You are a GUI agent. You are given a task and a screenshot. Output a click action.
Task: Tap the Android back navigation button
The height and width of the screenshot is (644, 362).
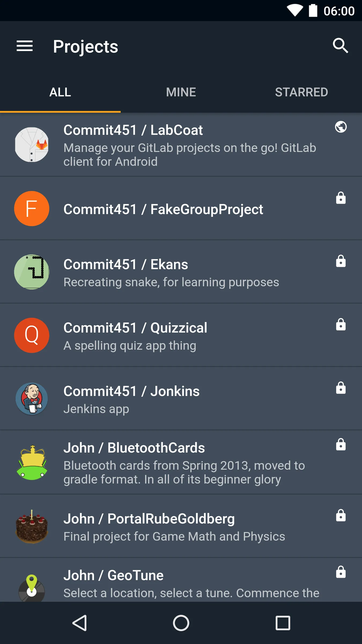tap(80, 623)
